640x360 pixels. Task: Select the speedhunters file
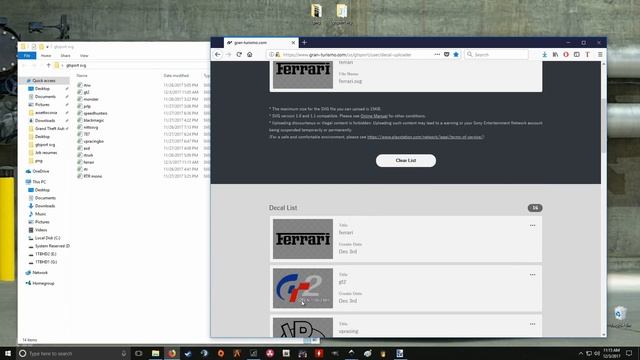click(x=95, y=113)
